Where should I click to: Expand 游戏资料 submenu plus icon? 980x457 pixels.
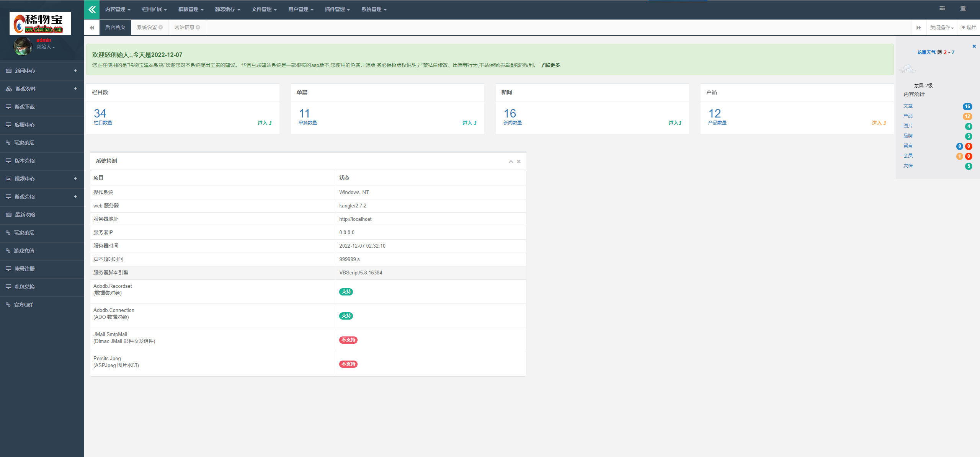tap(75, 89)
